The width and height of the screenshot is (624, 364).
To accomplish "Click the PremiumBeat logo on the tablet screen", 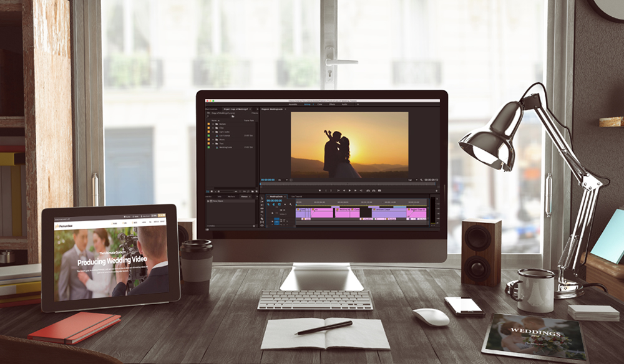I will tap(62, 226).
